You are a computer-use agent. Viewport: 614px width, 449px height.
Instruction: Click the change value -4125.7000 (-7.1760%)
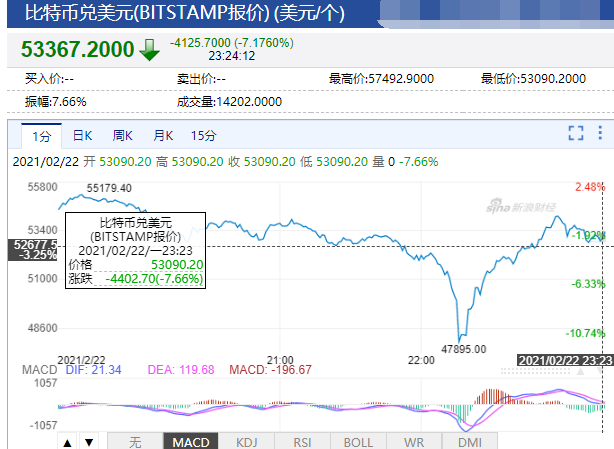pyautogui.click(x=231, y=43)
